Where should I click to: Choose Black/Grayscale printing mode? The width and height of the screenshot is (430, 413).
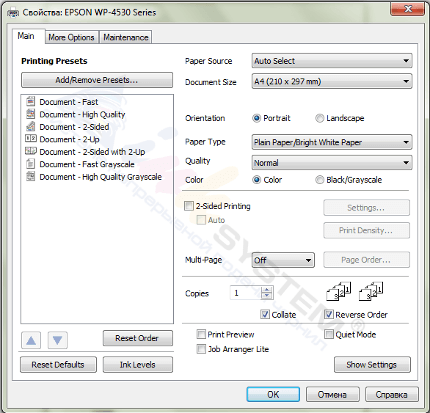pyautogui.click(x=319, y=180)
